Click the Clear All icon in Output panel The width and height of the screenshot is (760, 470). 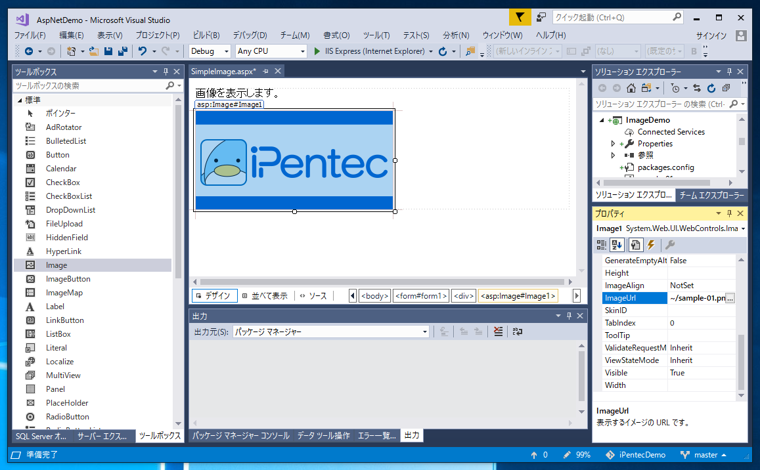pos(498,331)
